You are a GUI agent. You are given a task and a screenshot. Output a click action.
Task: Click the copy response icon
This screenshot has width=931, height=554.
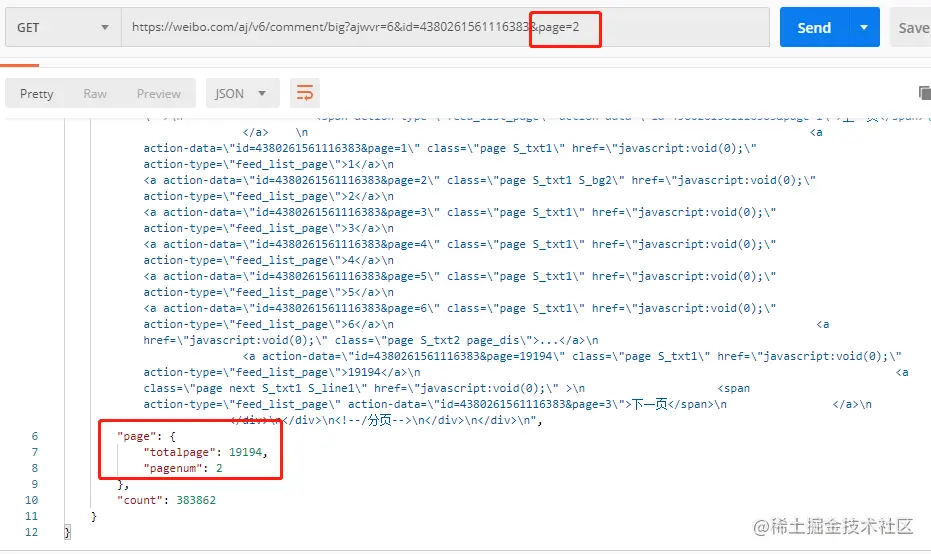[924, 93]
